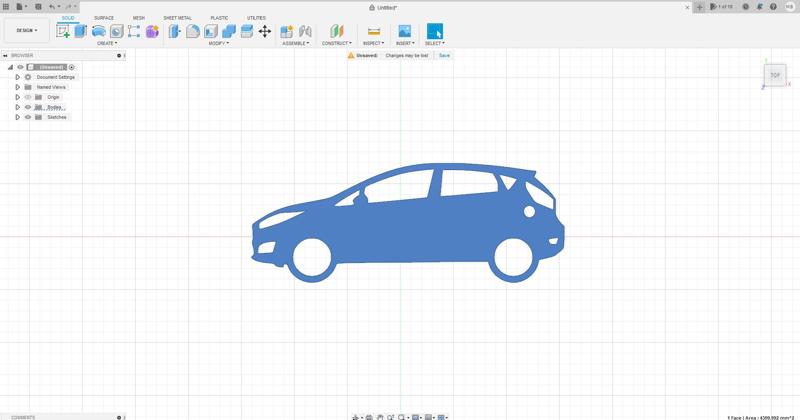
Task: Select the Orbit tool in navigation bar
Action: [356, 417]
